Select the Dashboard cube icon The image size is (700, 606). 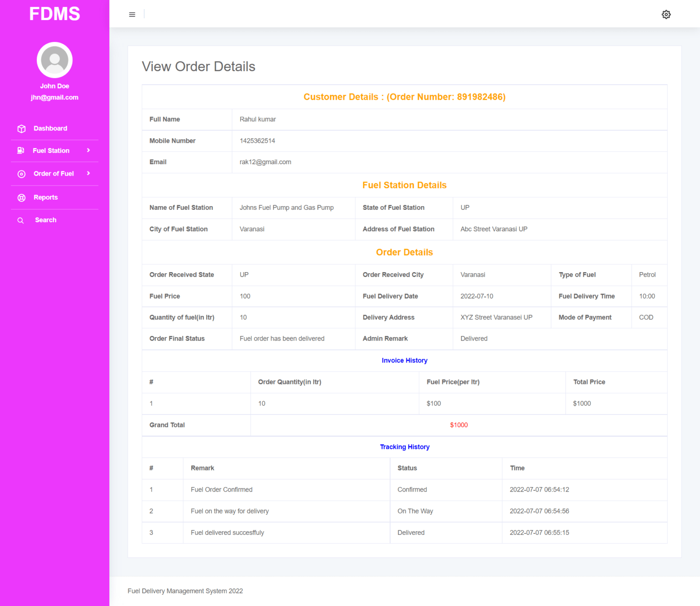pyautogui.click(x=21, y=129)
